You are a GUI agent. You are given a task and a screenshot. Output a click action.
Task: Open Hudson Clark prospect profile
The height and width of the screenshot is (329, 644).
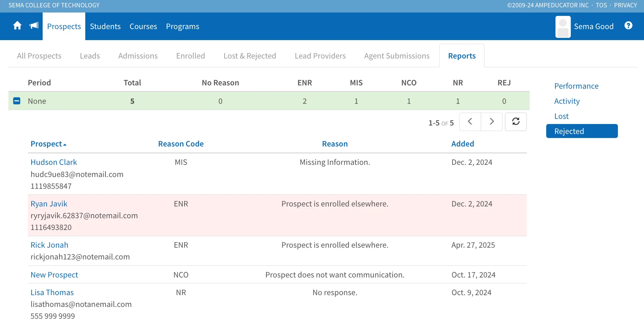tap(54, 162)
